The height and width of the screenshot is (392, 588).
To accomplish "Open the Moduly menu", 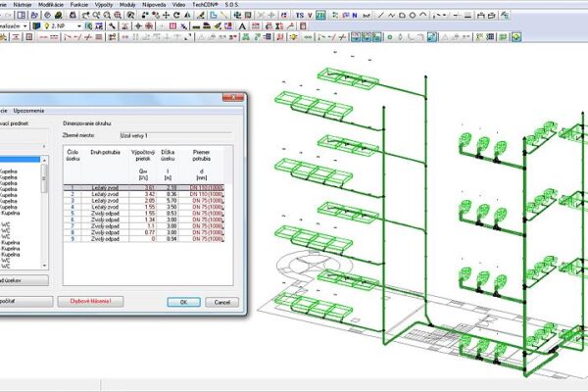I will coord(125,5).
